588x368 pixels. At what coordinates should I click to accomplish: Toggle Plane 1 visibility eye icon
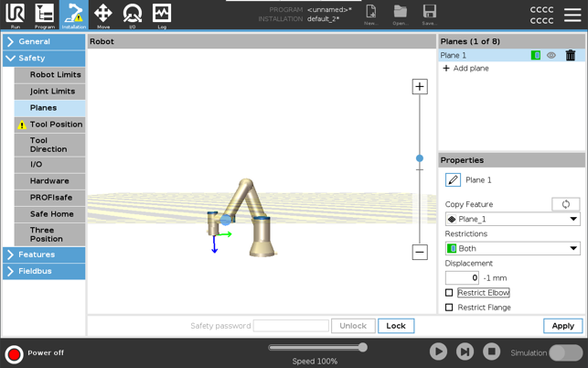pos(551,56)
